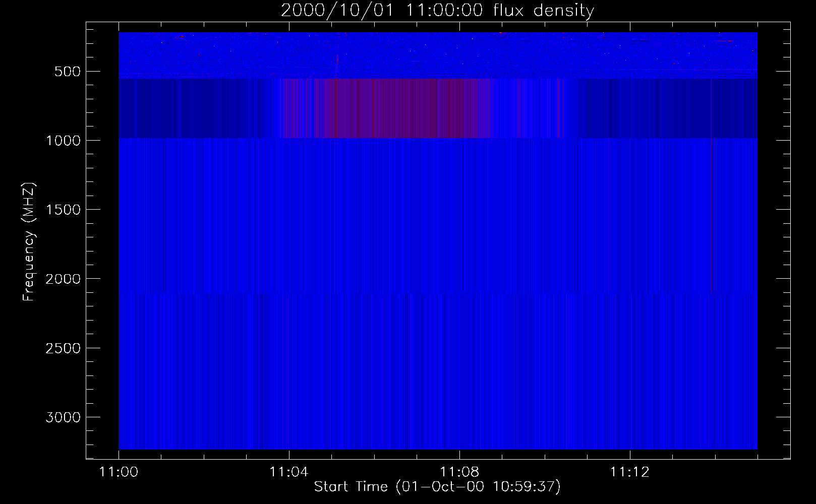Click the "Start Time (01-Oct-00 10:59:37)" label
The height and width of the screenshot is (504, 816).
click(437, 487)
